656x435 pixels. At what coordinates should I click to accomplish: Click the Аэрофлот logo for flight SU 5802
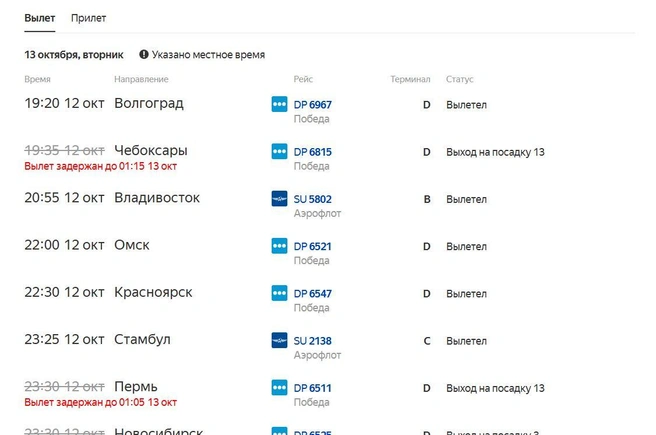[x=279, y=199]
